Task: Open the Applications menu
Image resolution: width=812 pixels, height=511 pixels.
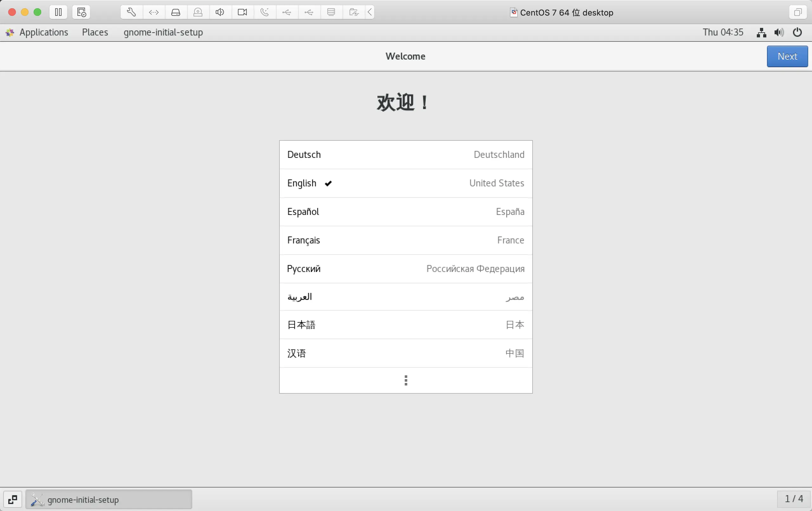Action: [x=43, y=32]
